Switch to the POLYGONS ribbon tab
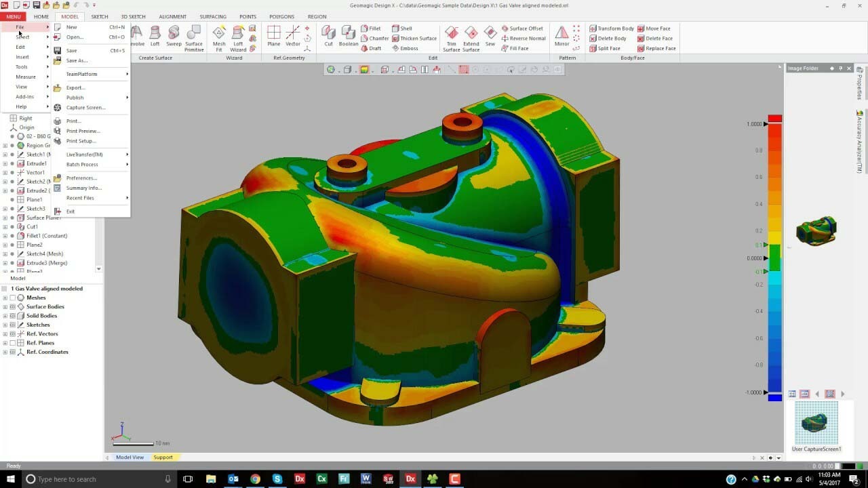 coord(282,16)
